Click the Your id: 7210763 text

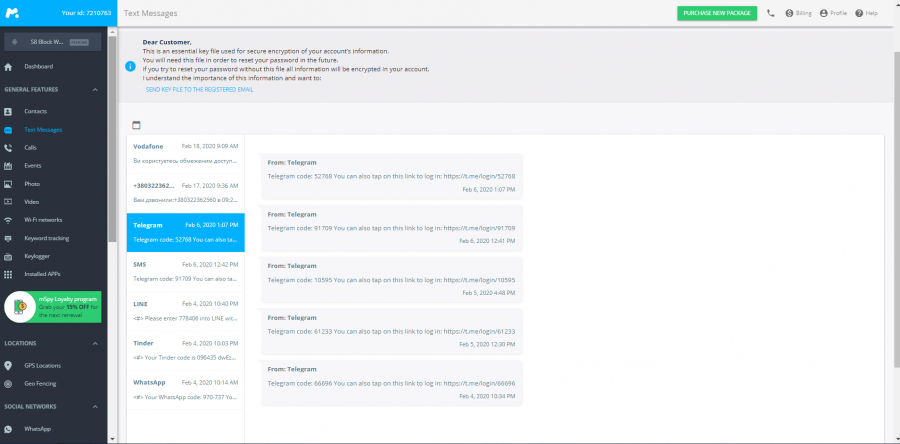pyautogui.click(x=87, y=13)
